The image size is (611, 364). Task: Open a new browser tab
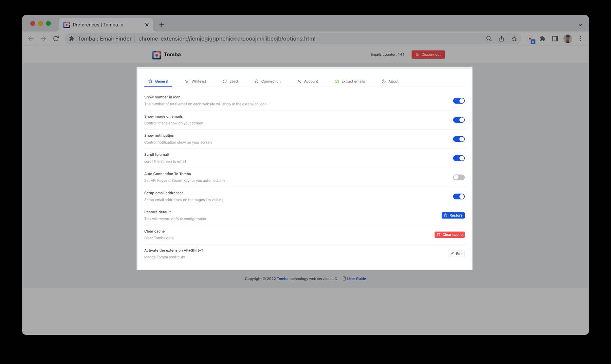(x=162, y=25)
